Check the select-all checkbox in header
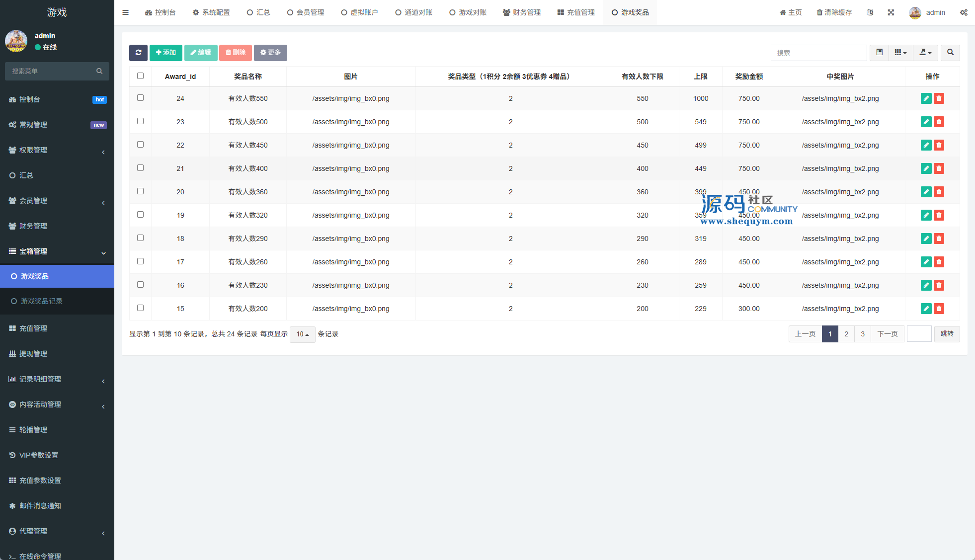The width and height of the screenshot is (975, 560). (140, 76)
